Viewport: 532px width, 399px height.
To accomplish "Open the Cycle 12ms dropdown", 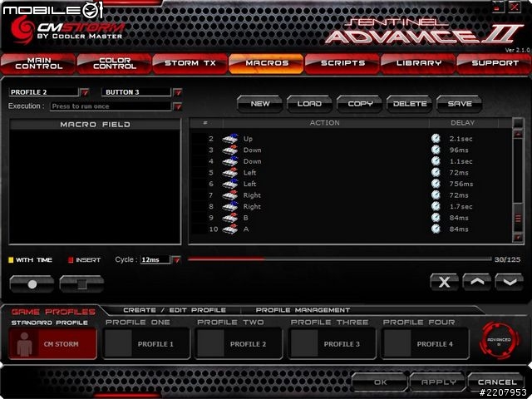I will [x=176, y=260].
